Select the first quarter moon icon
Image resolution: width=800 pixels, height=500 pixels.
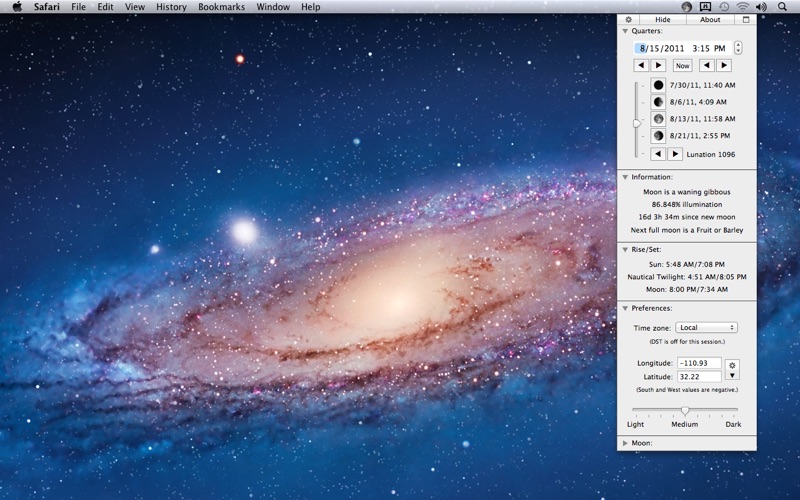(658, 102)
